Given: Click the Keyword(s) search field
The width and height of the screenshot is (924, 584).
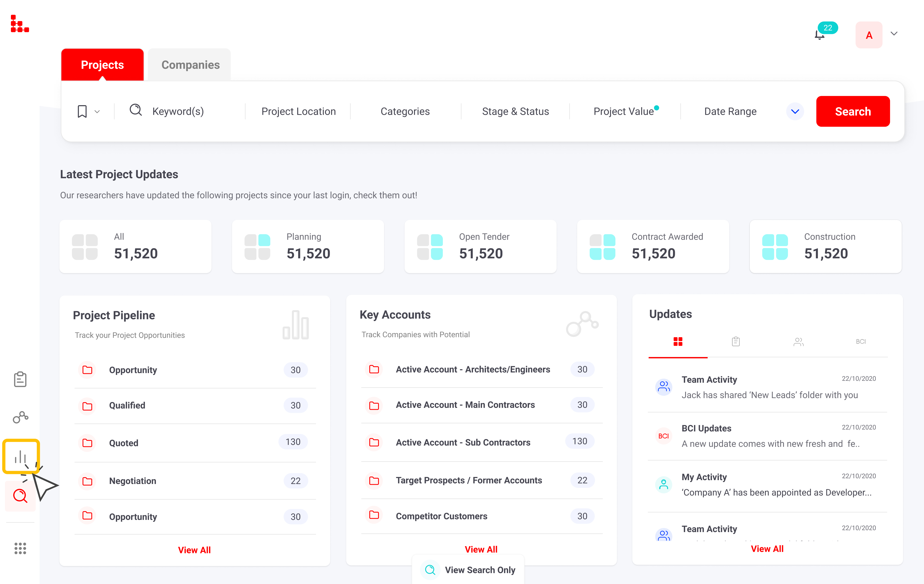Looking at the screenshot, I should [x=178, y=112].
